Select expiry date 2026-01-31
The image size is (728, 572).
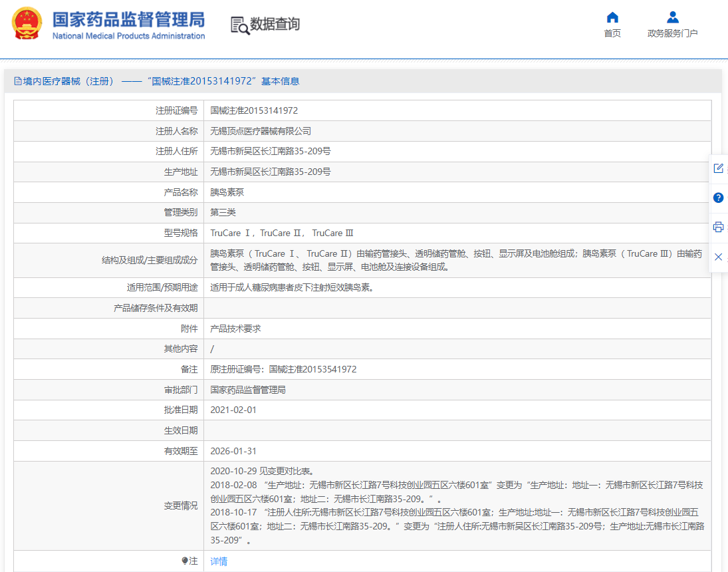point(233,451)
